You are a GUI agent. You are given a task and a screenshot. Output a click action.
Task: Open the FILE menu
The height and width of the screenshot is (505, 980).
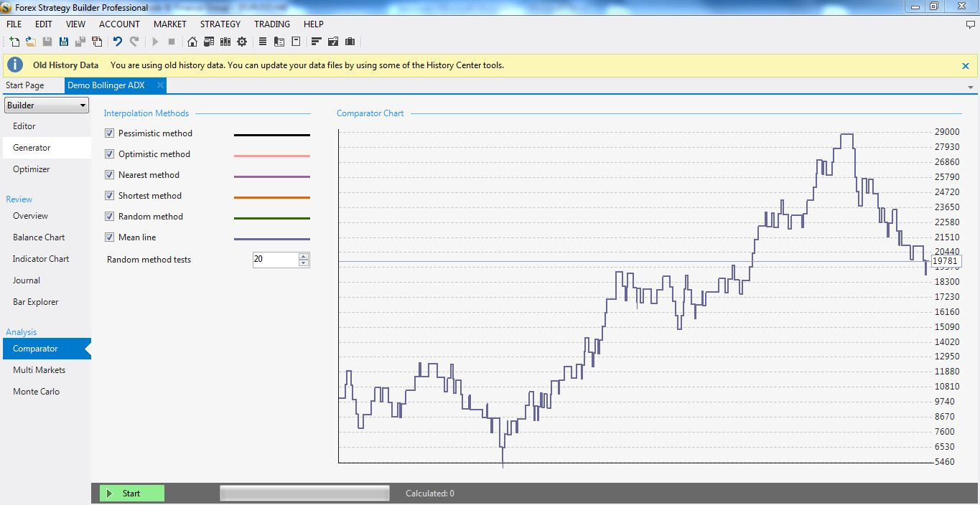(14, 24)
